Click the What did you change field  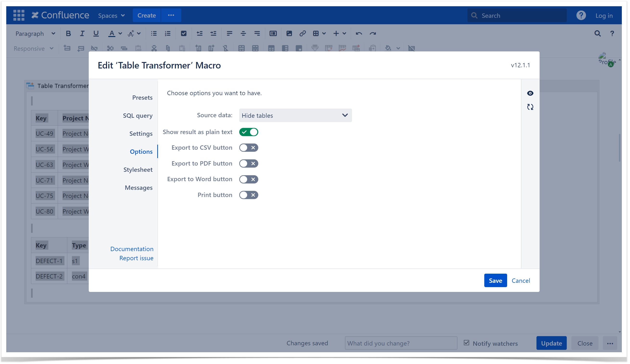(x=401, y=343)
